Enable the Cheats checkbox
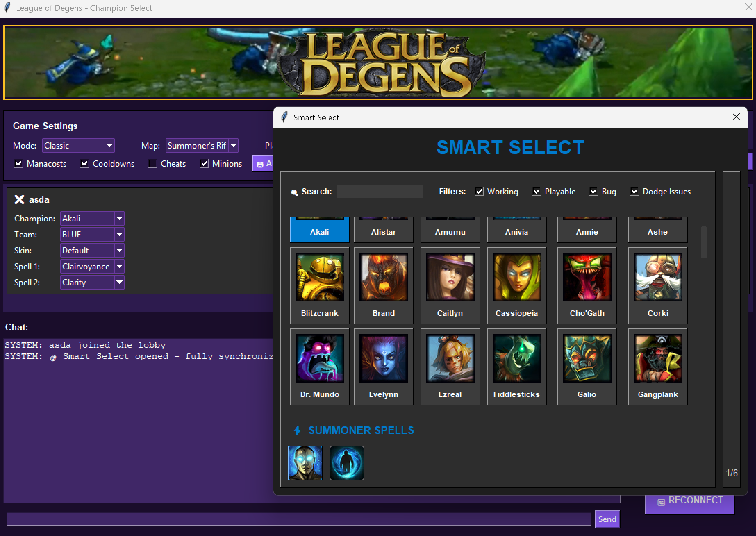This screenshot has height=536, width=756. pos(153,164)
